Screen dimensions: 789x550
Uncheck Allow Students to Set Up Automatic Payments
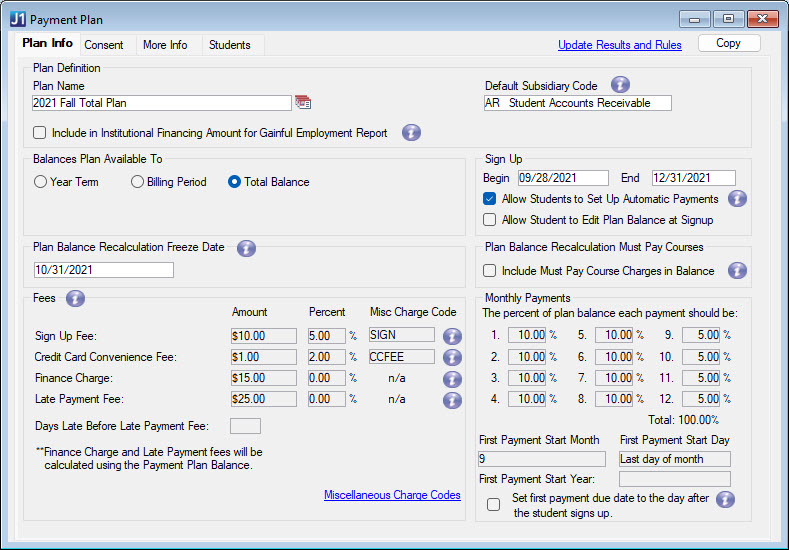click(490, 199)
